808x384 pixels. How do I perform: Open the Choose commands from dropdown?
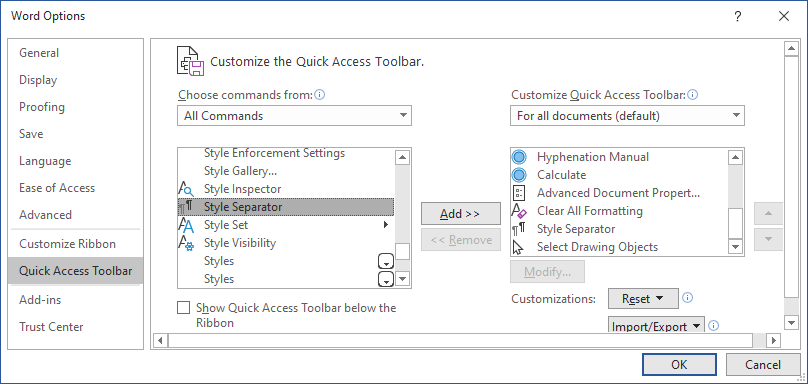[294, 116]
